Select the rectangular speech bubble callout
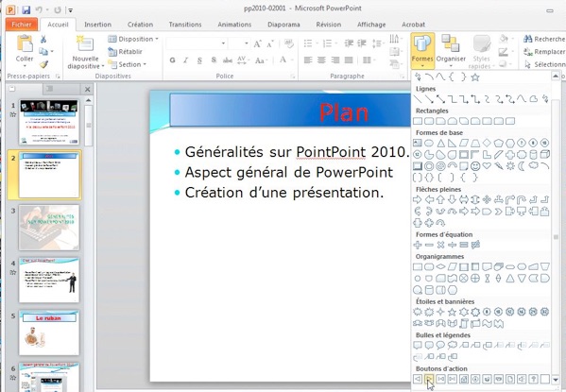Image resolution: width=566 pixels, height=392 pixels. coord(418,346)
